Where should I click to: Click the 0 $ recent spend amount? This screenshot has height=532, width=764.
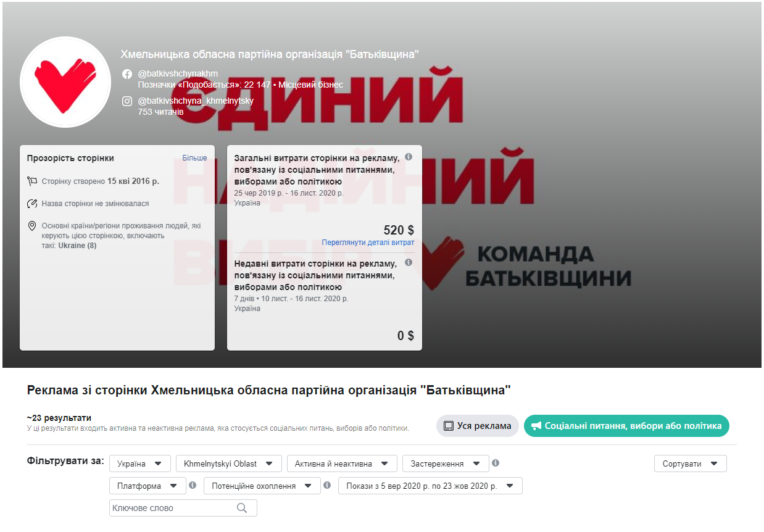405,336
